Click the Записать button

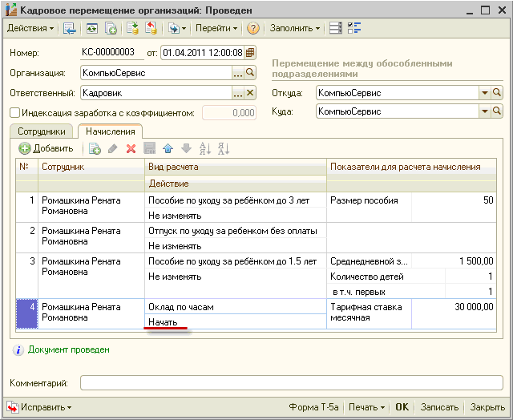(439, 407)
